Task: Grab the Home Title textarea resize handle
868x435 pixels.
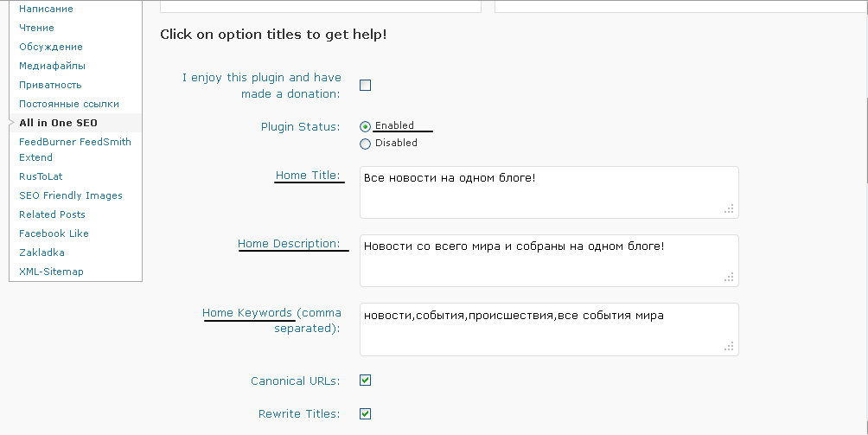Action: click(x=729, y=208)
